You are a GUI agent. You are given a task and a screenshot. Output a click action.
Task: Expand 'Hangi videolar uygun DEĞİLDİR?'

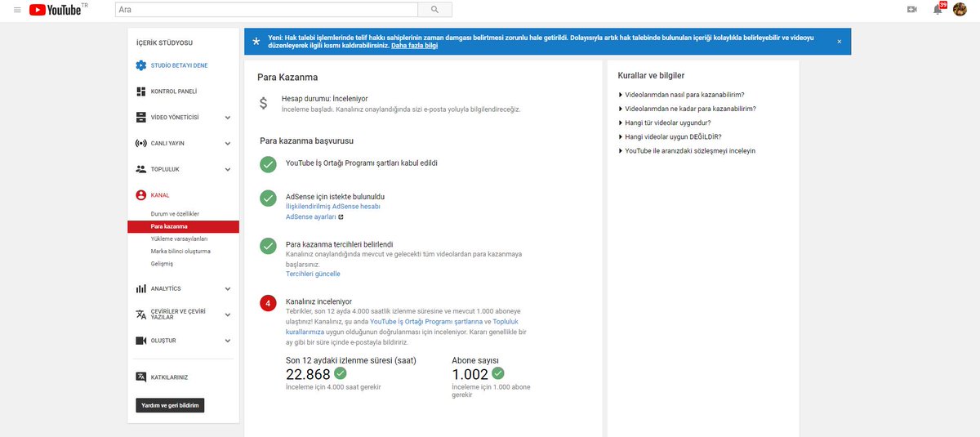point(670,136)
